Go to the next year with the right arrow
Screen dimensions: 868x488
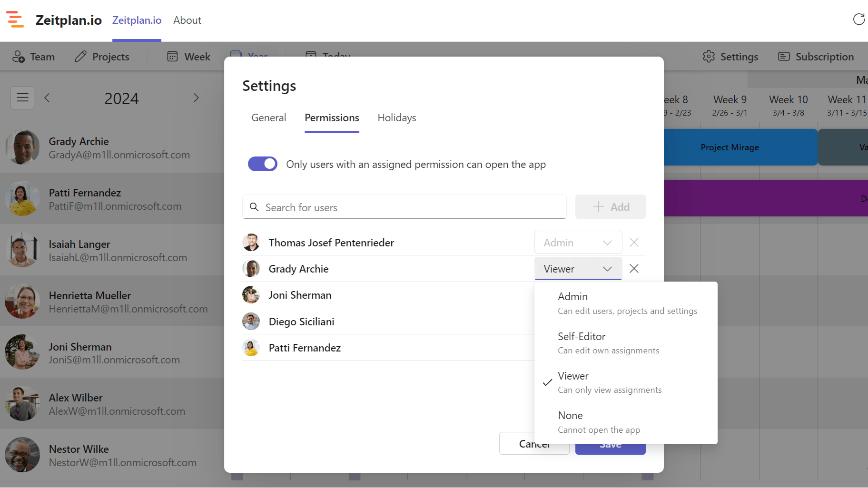(x=196, y=98)
